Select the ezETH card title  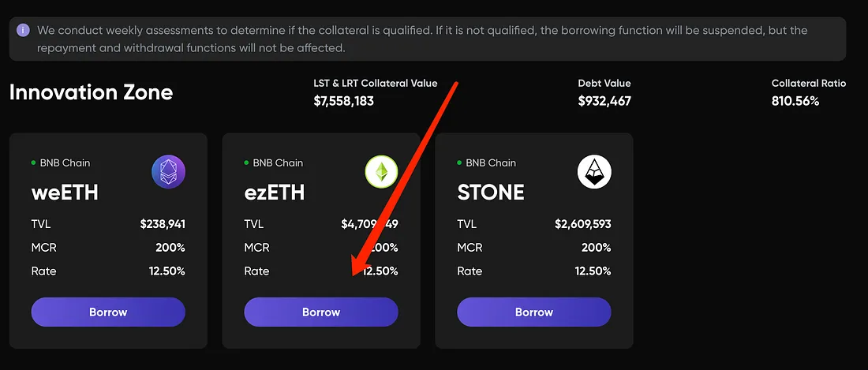275,192
